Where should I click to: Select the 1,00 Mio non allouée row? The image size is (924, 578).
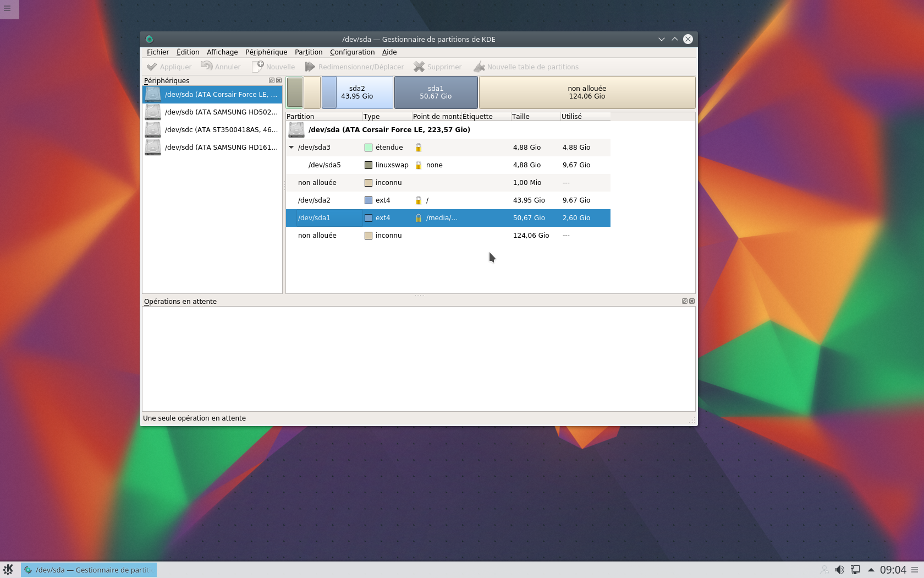click(448, 183)
